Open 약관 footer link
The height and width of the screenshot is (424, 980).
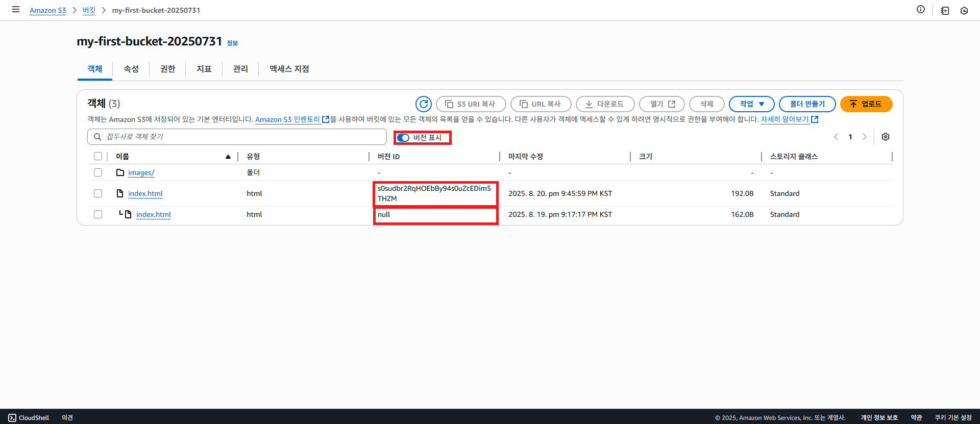pos(916,417)
